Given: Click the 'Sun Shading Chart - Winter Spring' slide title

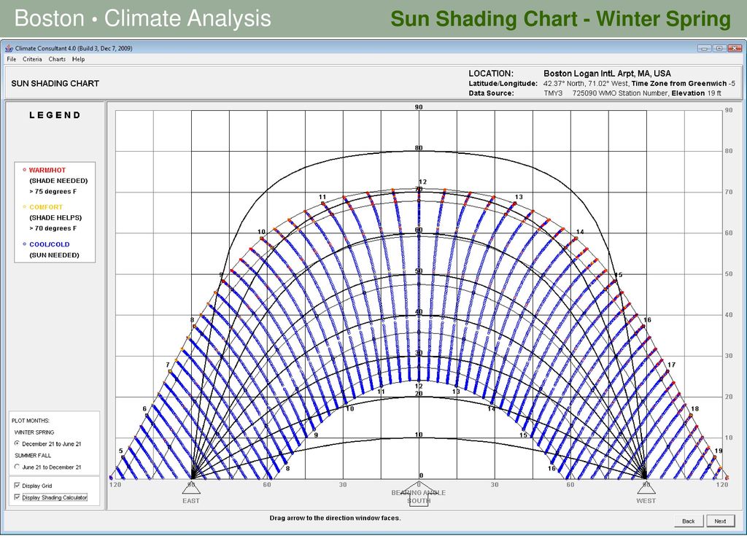Looking at the screenshot, I should pos(561,19).
